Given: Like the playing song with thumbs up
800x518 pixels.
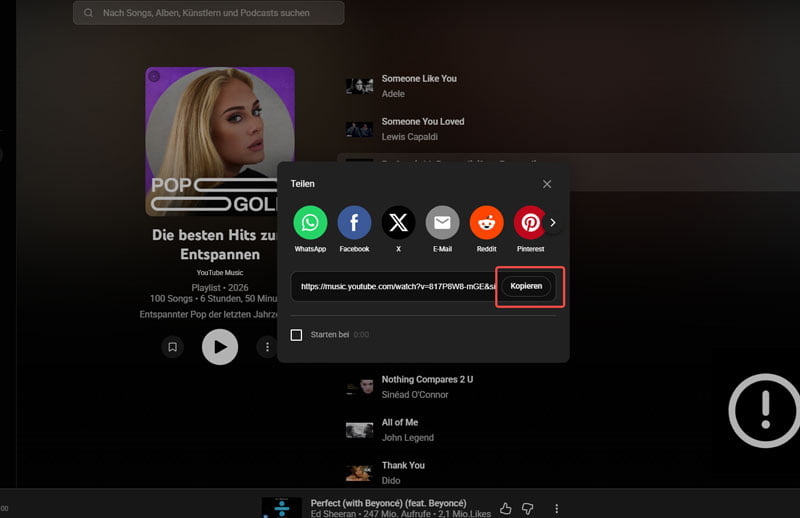Looking at the screenshot, I should click(506, 508).
